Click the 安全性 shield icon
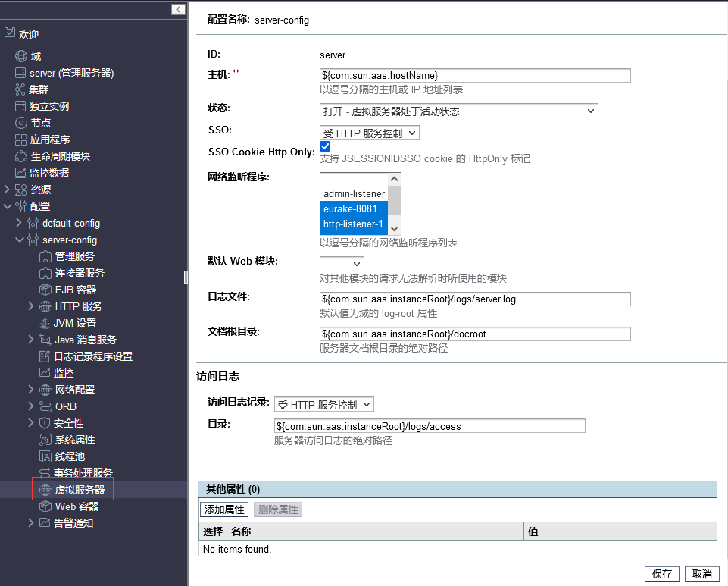728x586 pixels. coord(45,423)
